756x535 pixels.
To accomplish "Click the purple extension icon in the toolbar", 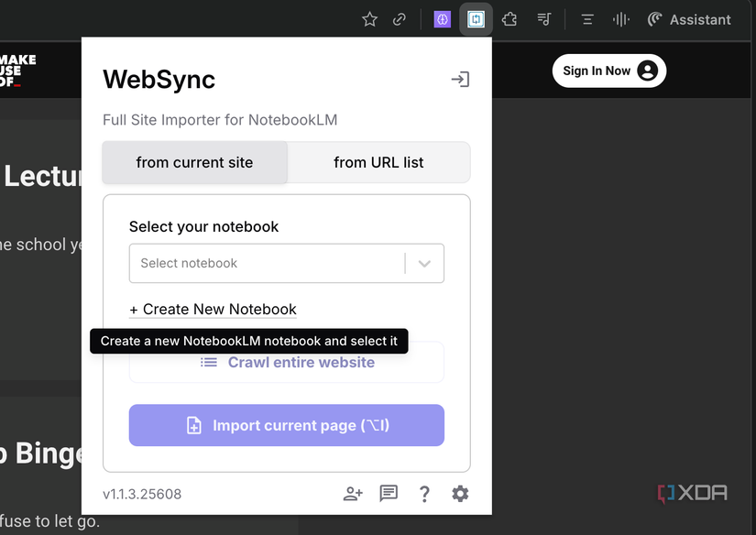I will (442, 18).
